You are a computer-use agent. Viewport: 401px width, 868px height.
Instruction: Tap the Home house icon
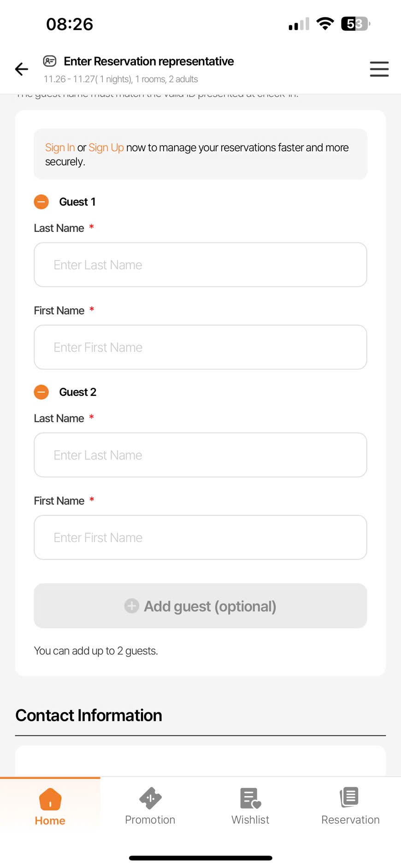coord(50,799)
